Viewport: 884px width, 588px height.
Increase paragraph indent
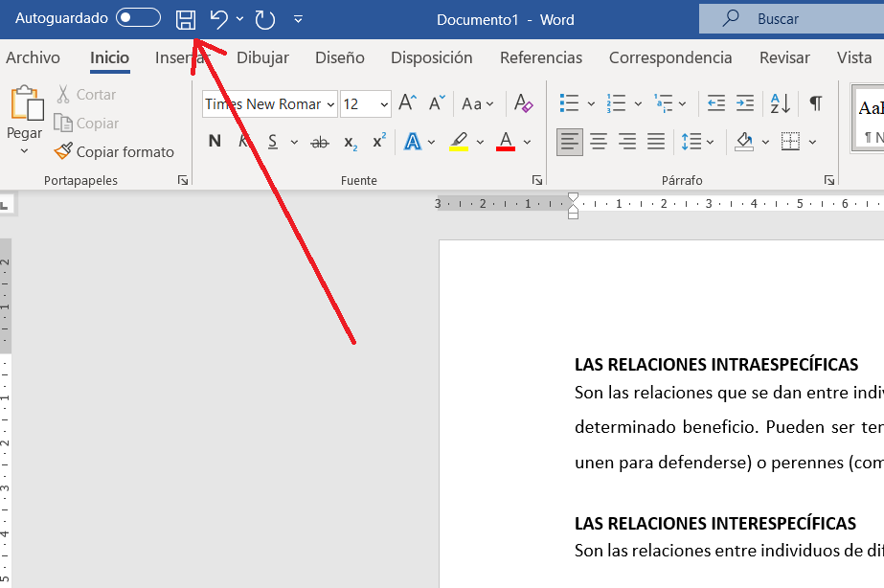745,103
